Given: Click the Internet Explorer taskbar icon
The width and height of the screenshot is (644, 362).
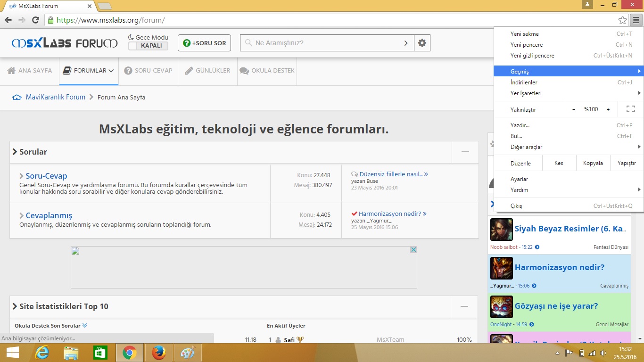Looking at the screenshot, I should pyautogui.click(x=41, y=353).
